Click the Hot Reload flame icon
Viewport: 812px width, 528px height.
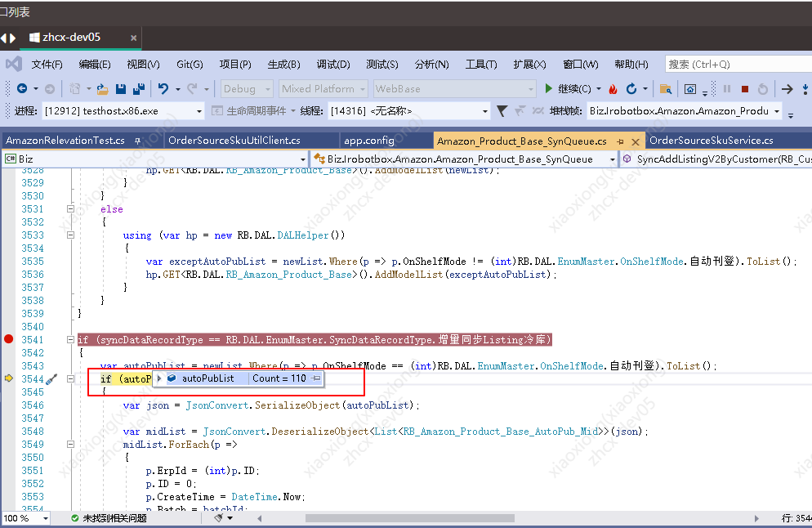[613, 89]
